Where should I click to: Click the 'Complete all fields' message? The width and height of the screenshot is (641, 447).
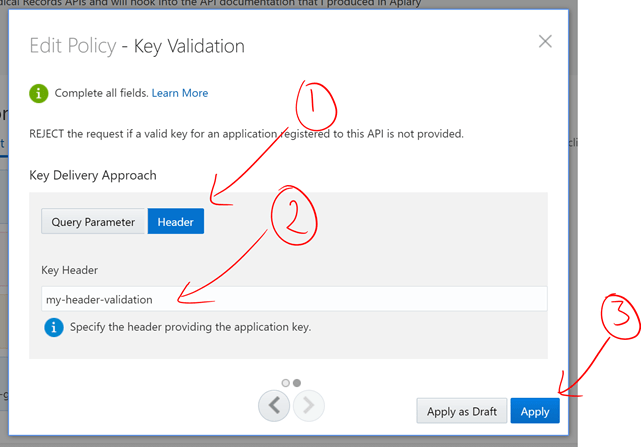(x=101, y=93)
